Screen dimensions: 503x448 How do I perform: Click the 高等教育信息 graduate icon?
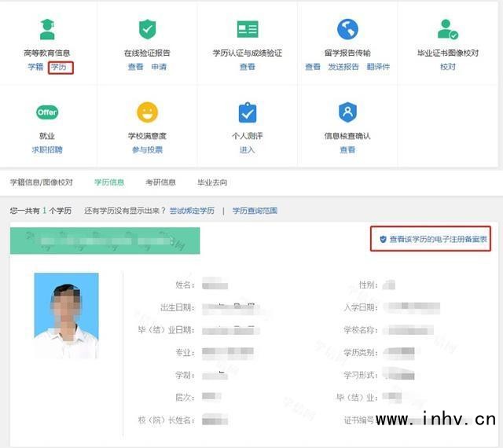point(47,29)
